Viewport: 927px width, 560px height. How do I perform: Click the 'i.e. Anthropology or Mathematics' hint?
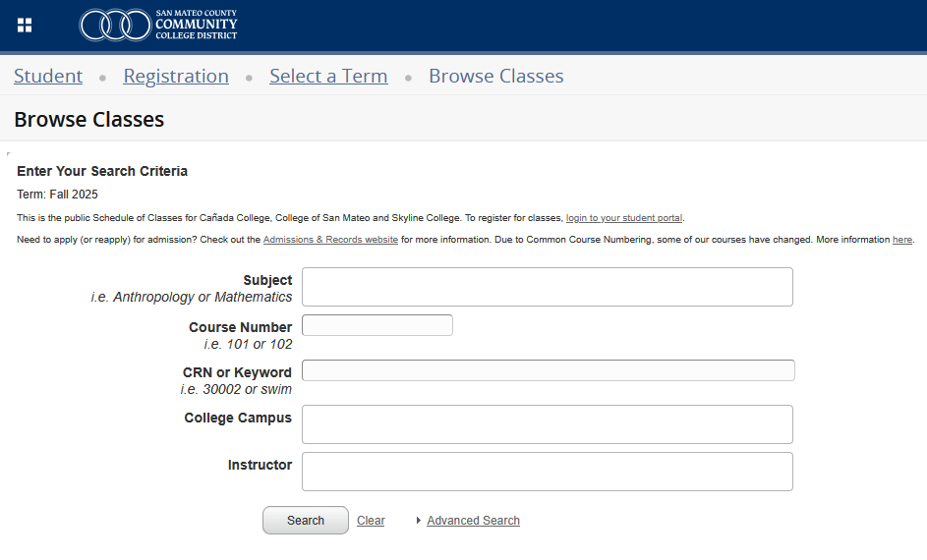tap(192, 297)
